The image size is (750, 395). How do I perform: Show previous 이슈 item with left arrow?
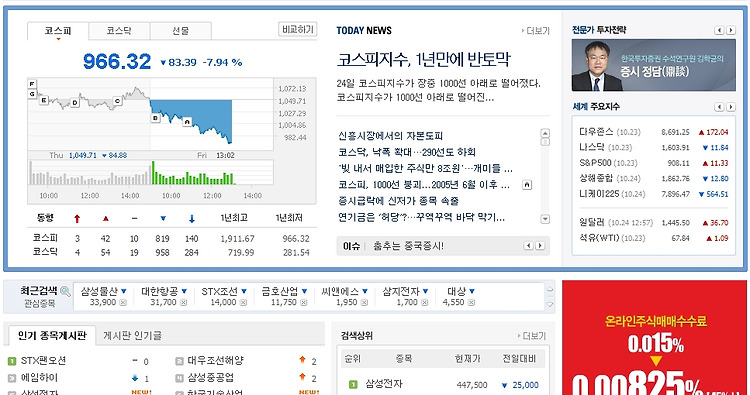[x=529, y=246]
